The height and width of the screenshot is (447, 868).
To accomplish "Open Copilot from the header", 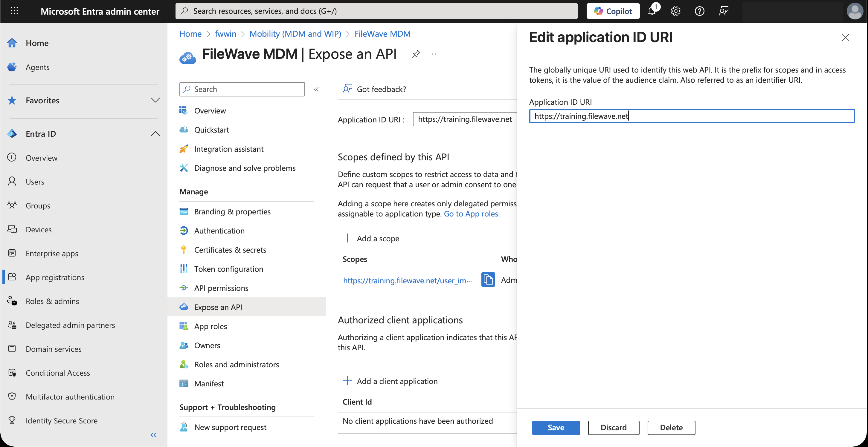I will pos(613,11).
